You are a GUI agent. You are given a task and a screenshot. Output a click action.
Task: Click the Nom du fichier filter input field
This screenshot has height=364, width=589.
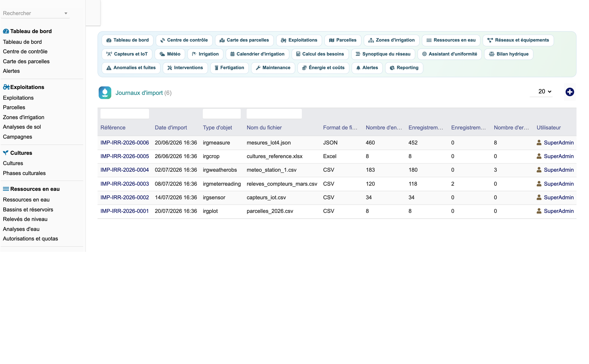pos(274,114)
